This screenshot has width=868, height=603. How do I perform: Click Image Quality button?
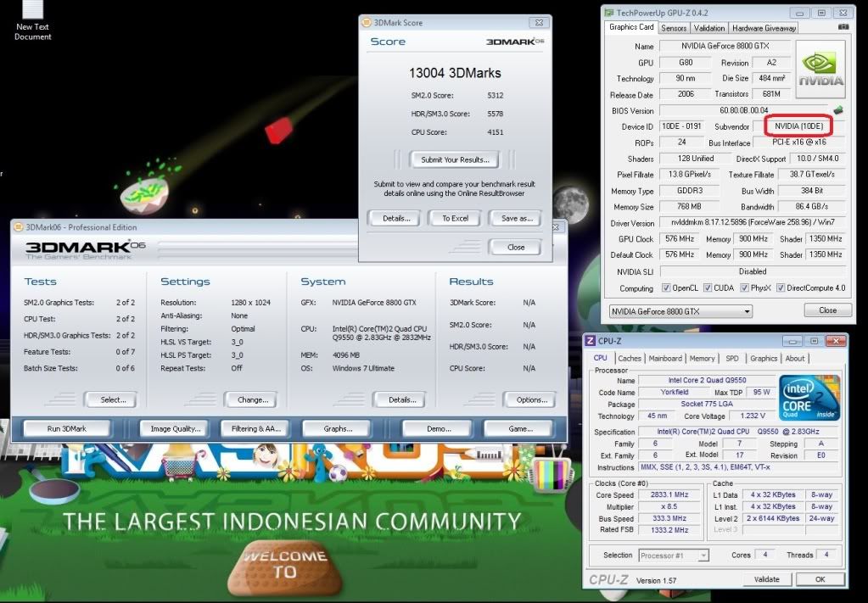click(176, 429)
